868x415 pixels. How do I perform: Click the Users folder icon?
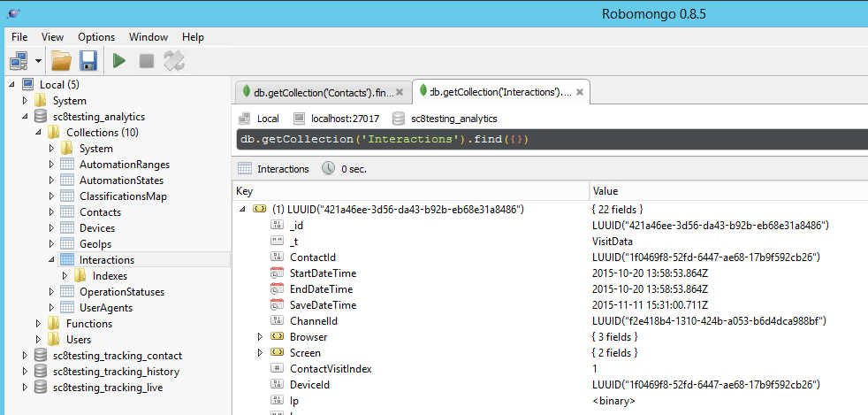(x=54, y=339)
